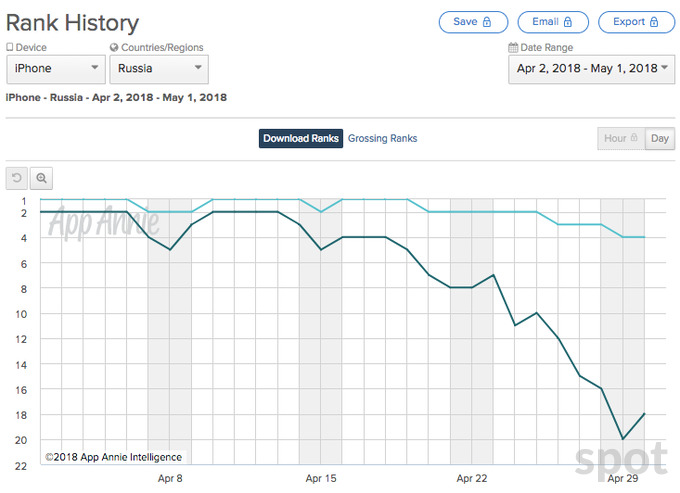Click the Apr 29 label on the date axis

[x=623, y=479]
